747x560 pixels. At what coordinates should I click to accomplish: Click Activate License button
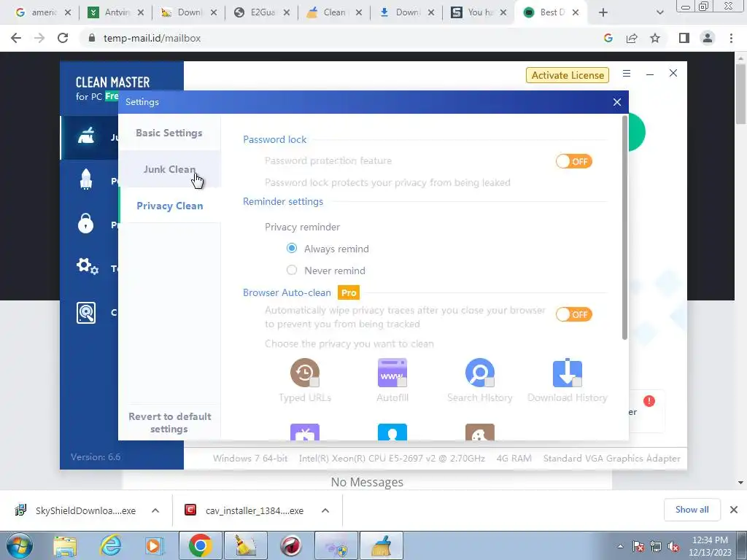(x=568, y=75)
